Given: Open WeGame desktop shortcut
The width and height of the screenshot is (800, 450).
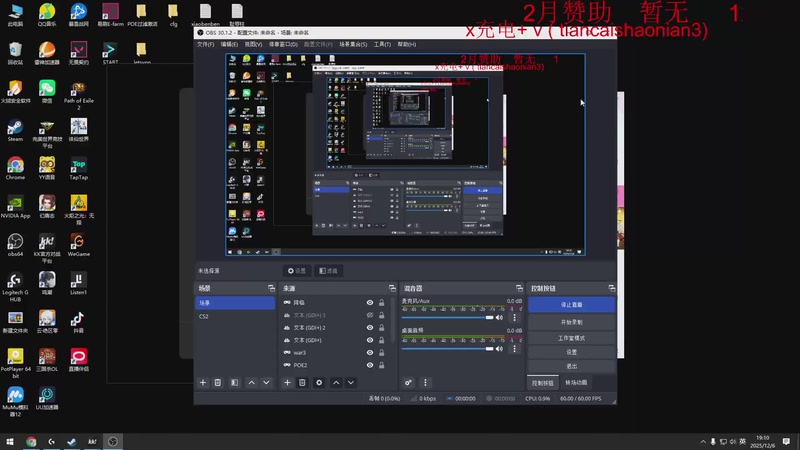Looking at the screenshot, I should [x=78, y=245].
